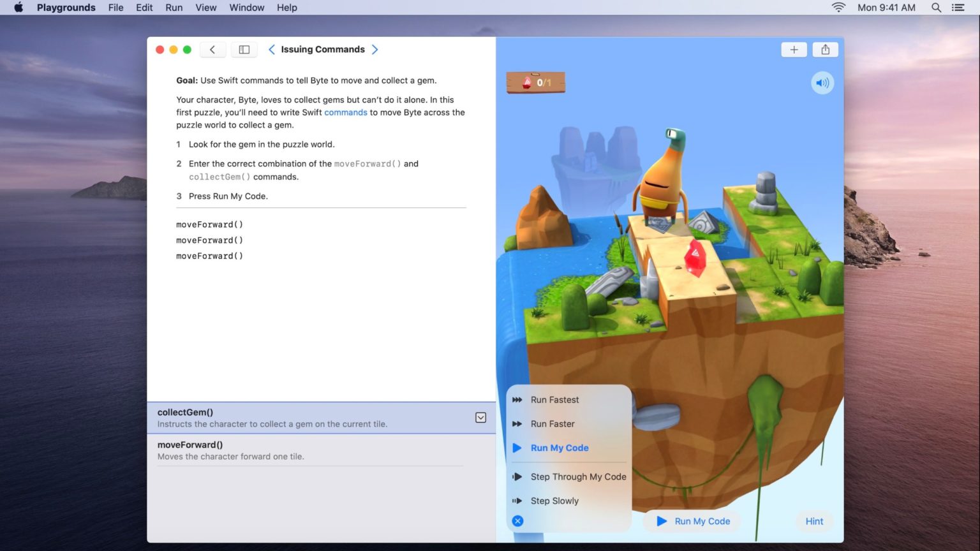Screen dimensions: 980x551
Task: Click the Step Through My Code icon
Action: tap(517, 477)
